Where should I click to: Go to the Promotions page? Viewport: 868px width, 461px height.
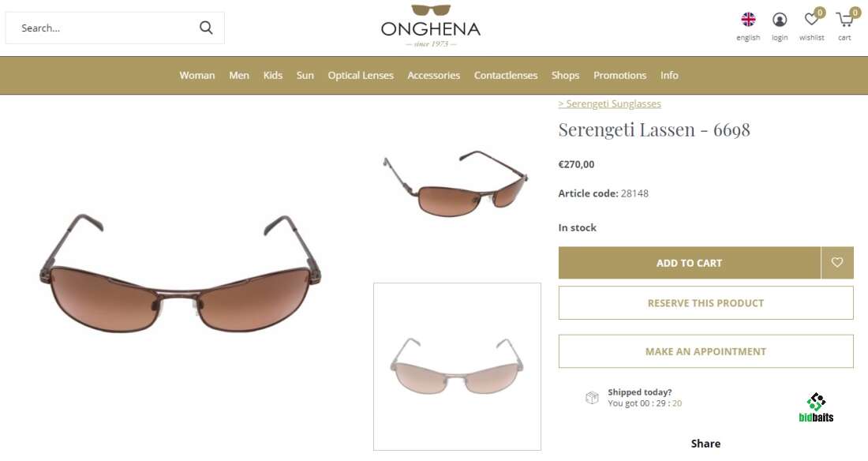pos(619,75)
